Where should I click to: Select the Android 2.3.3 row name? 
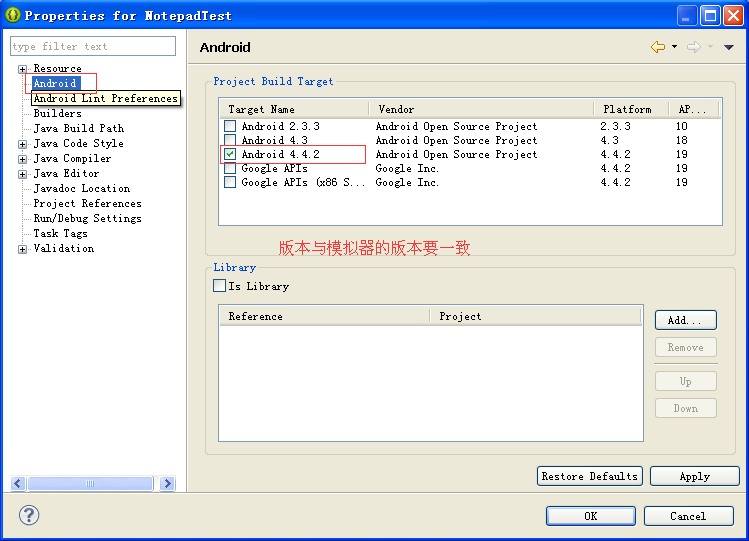(x=280, y=126)
